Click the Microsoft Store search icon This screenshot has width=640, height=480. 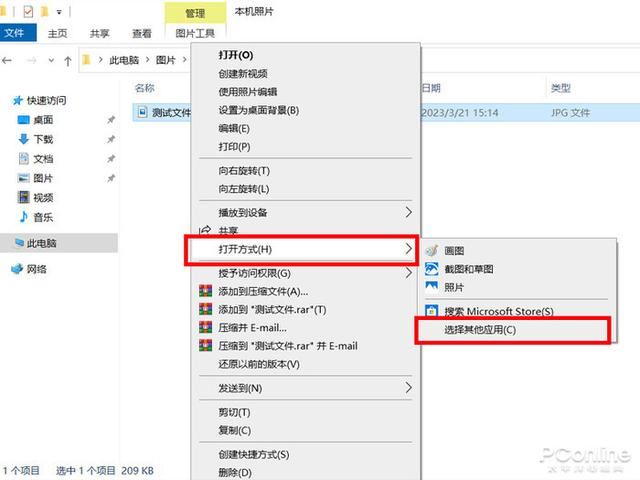tap(432, 311)
